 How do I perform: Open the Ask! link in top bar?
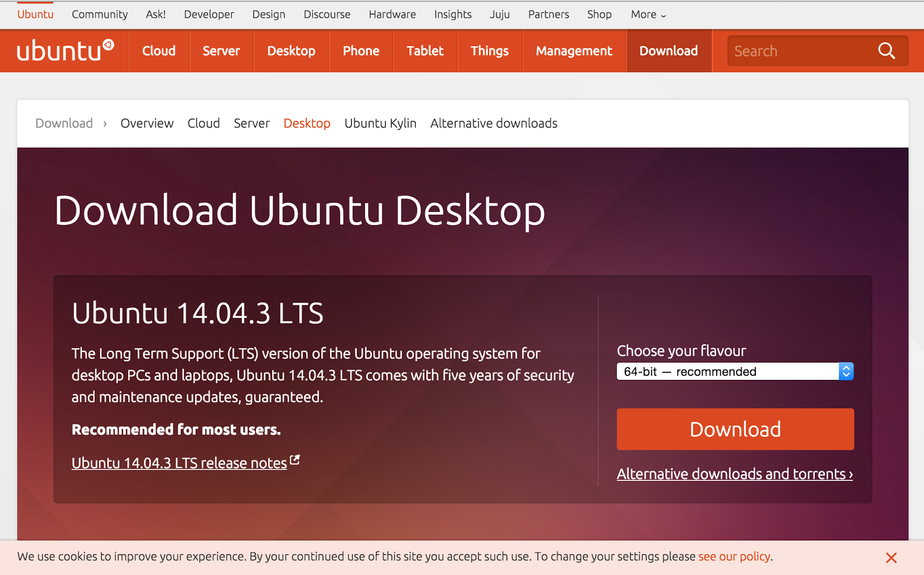tap(156, 14)
